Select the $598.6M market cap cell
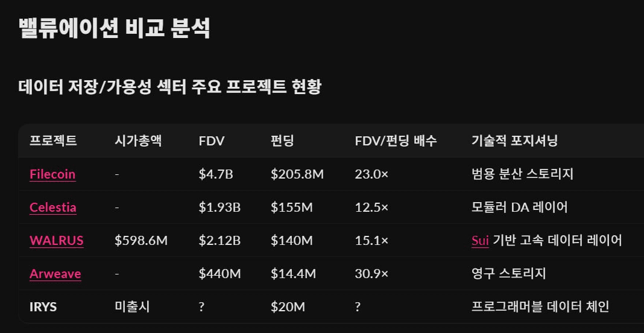Viewport: 644px width, 333px height. [141, 241]
